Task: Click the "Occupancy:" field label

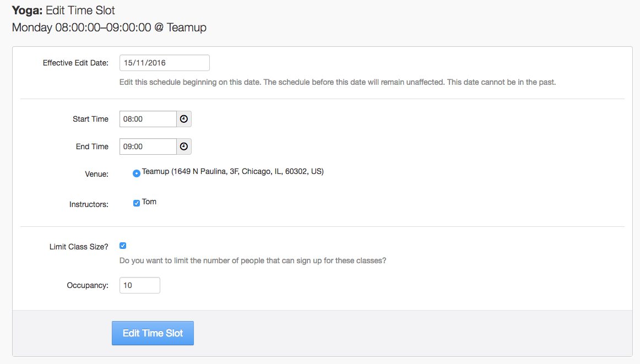Action: click(x=88, y=285)
